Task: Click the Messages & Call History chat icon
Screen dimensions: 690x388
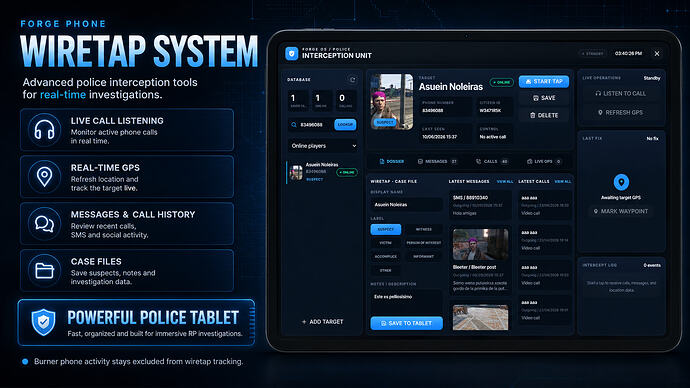Action: pos(44,223)
